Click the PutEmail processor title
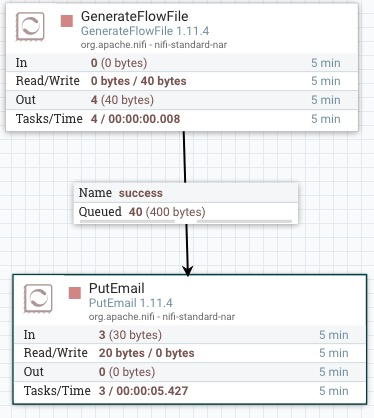This screenshot has height=418, width=374. point(117,288)
